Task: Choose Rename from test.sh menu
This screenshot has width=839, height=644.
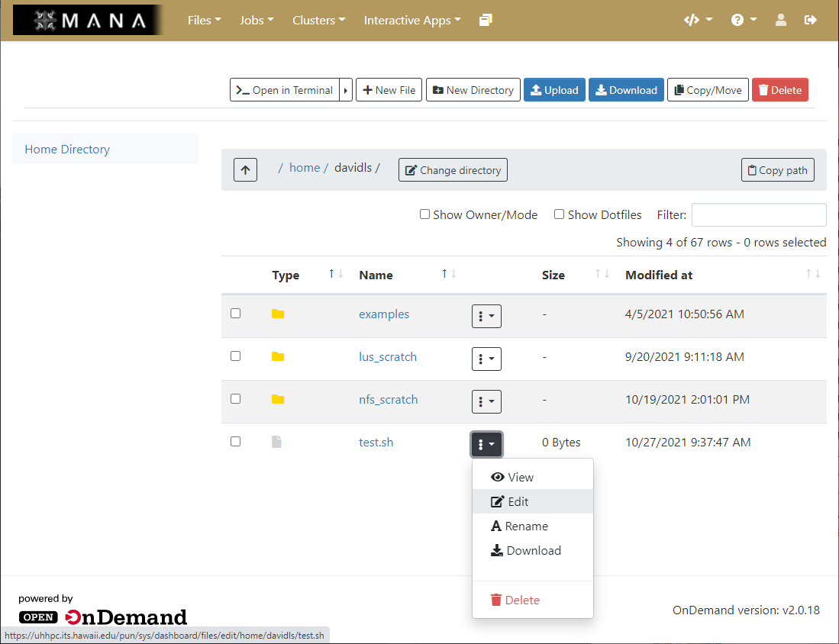Action: [x=532, y=526]
